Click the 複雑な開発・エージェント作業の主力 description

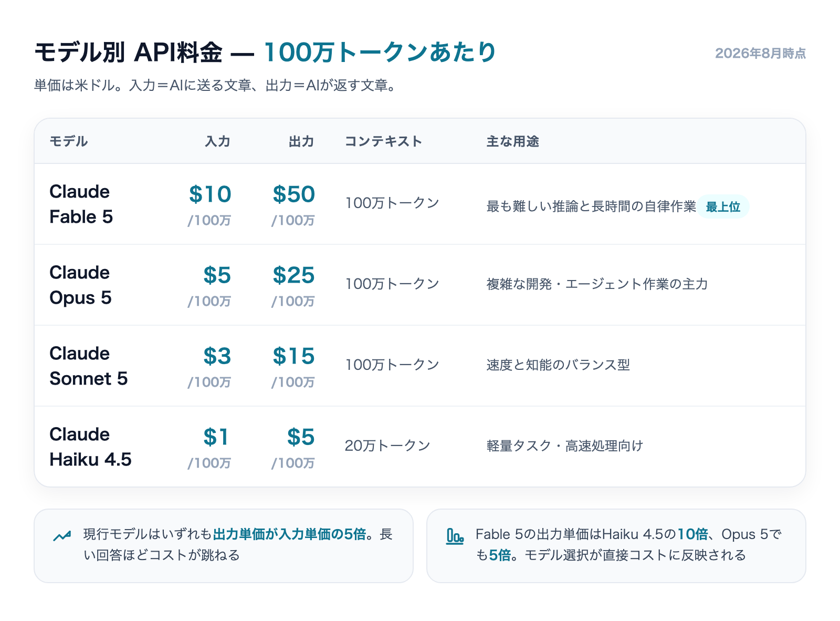pyautogui.click(x=597, y=284)
